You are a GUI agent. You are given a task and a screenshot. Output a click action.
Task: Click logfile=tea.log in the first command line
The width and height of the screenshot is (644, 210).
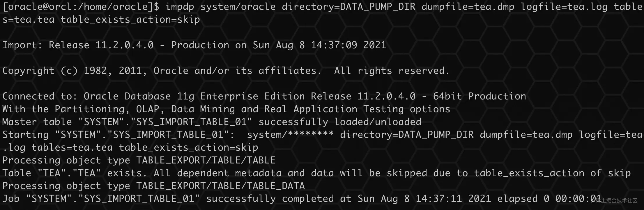coord(564,7)
